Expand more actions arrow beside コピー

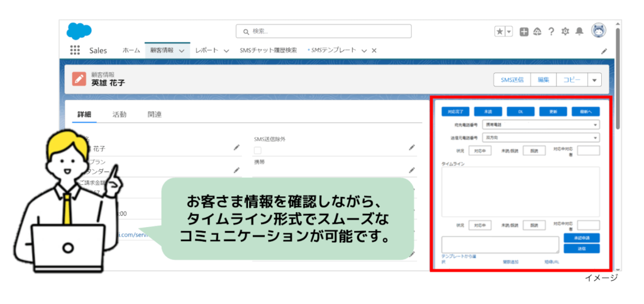(594, 80)
